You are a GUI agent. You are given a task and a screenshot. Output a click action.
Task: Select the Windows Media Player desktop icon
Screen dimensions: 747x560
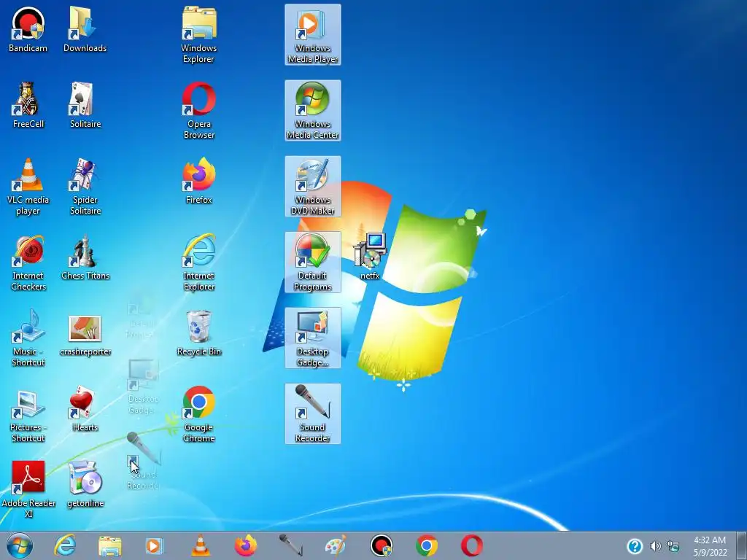(x=312, y=35)
